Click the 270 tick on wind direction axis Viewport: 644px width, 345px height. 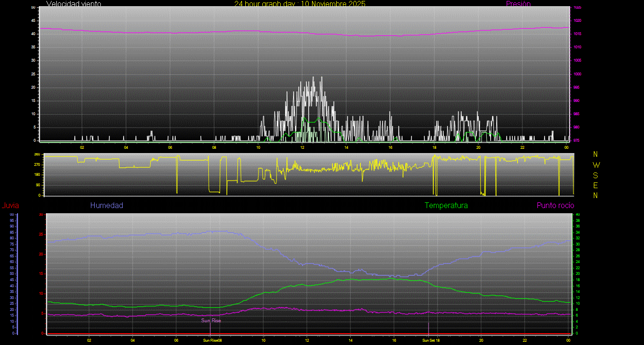point(37,164)
